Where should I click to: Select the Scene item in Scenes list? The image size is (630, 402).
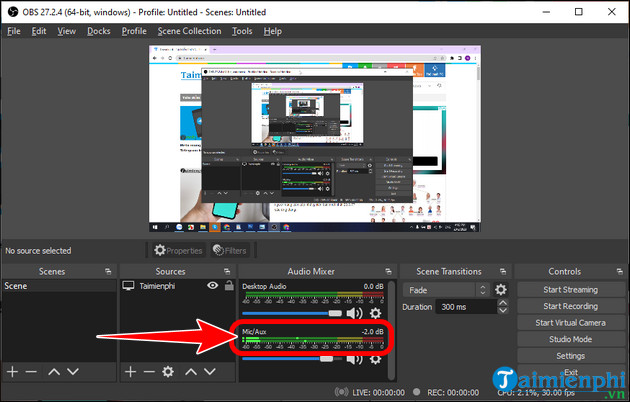click(59, 286)
